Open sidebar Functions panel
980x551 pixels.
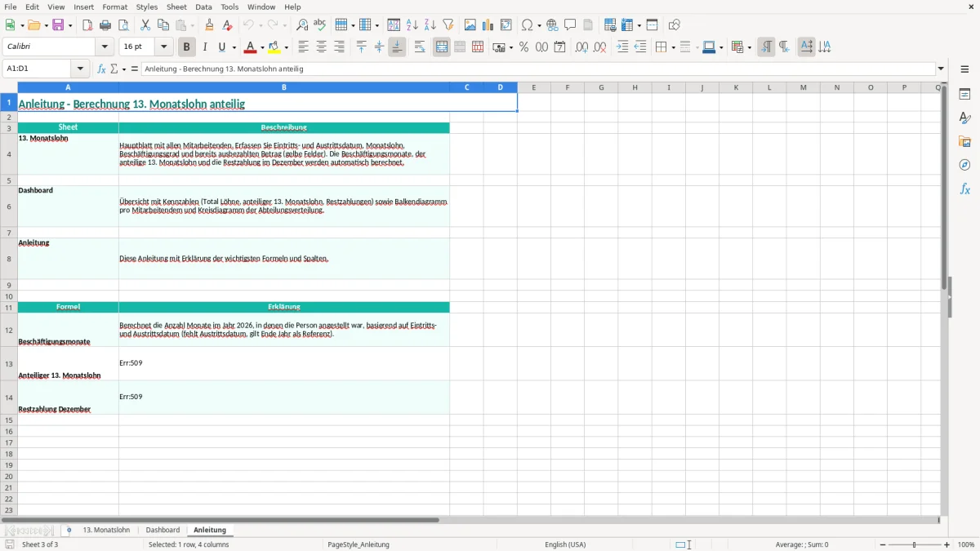964,189
